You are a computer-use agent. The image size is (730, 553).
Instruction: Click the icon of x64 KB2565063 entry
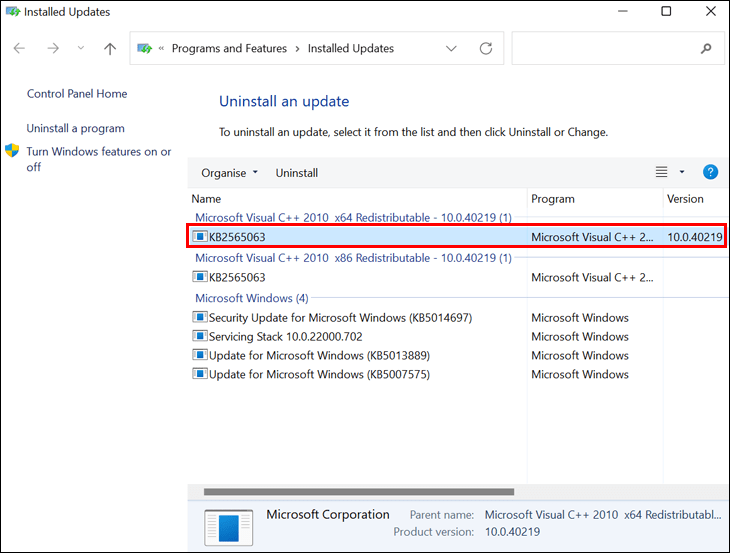tap(200, 236)
